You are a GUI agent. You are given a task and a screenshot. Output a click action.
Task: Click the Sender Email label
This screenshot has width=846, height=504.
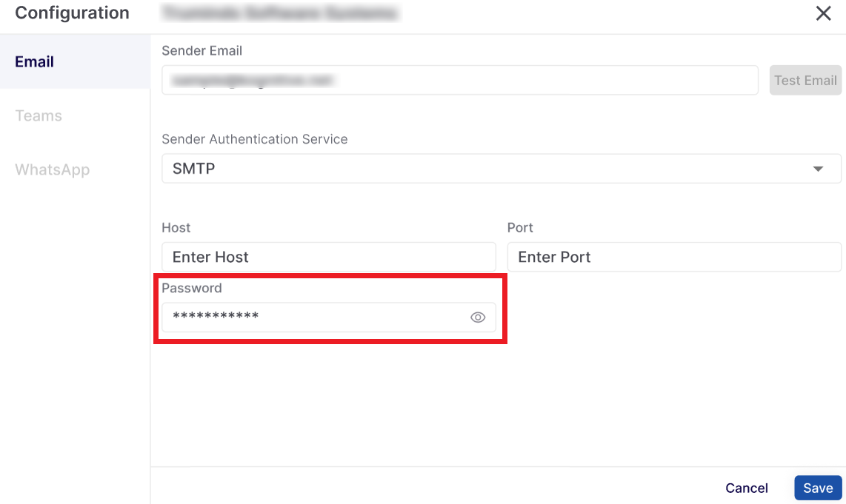[202, 50]
